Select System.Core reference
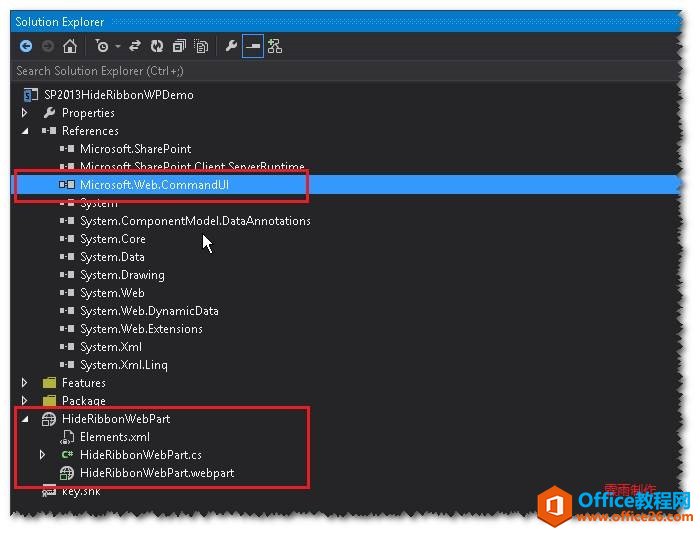 pos(113,239)
